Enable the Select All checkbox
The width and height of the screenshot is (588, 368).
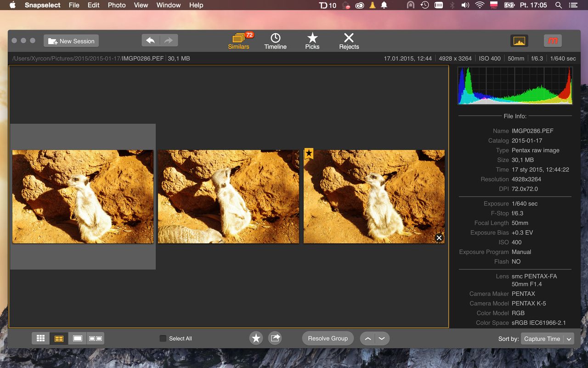coord(163,339)
